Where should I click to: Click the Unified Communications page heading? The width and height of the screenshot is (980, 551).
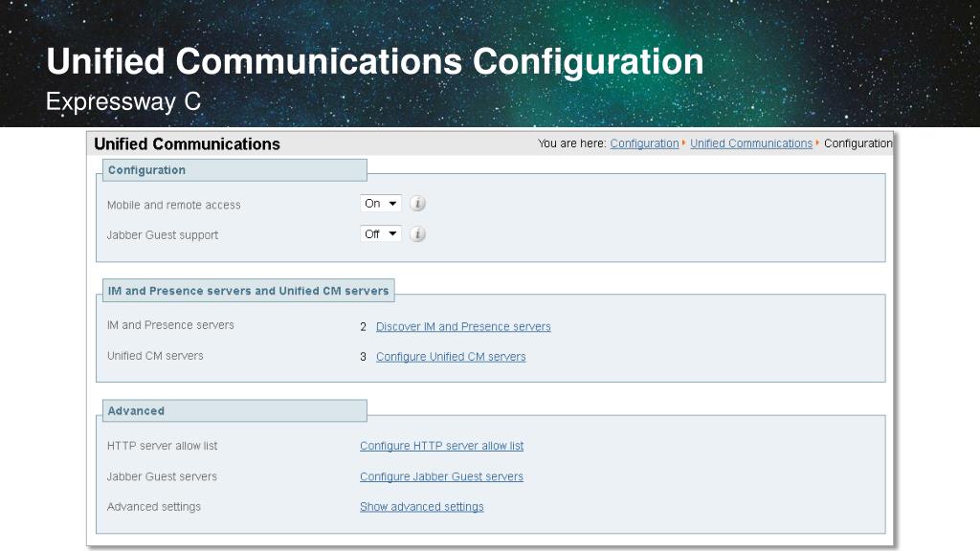187,144
